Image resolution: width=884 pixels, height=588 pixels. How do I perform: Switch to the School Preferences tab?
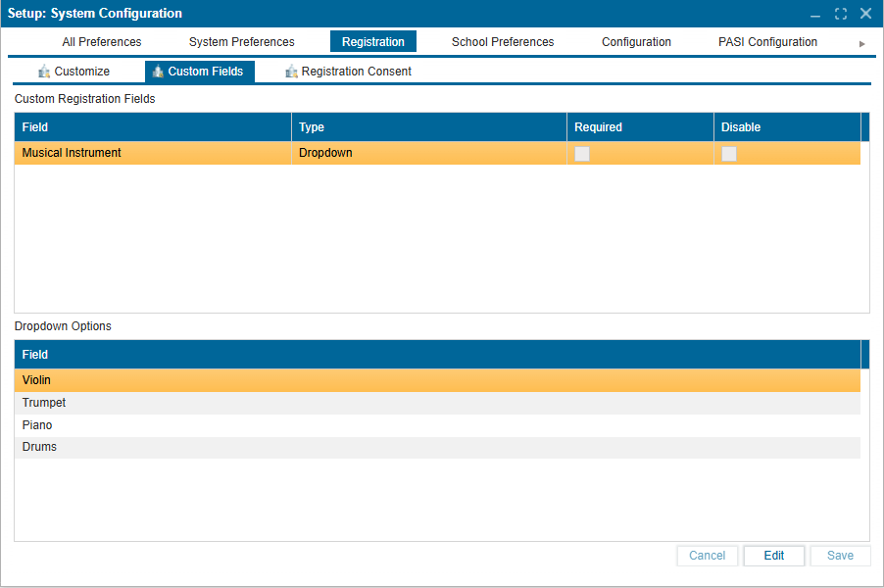click(x=502, y=41)
